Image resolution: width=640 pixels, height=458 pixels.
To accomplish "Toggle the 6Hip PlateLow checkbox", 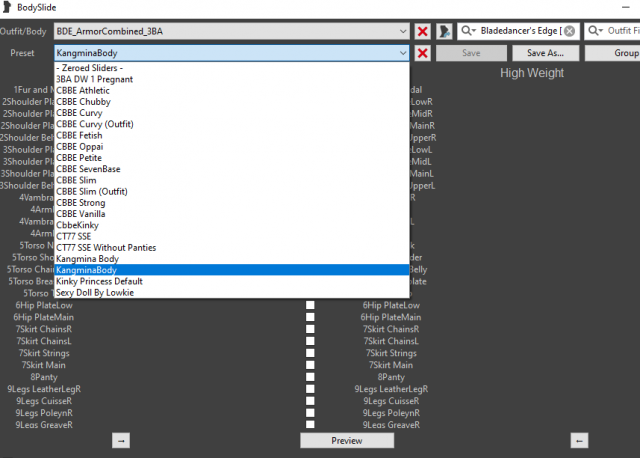I will [x=310, y=305].
